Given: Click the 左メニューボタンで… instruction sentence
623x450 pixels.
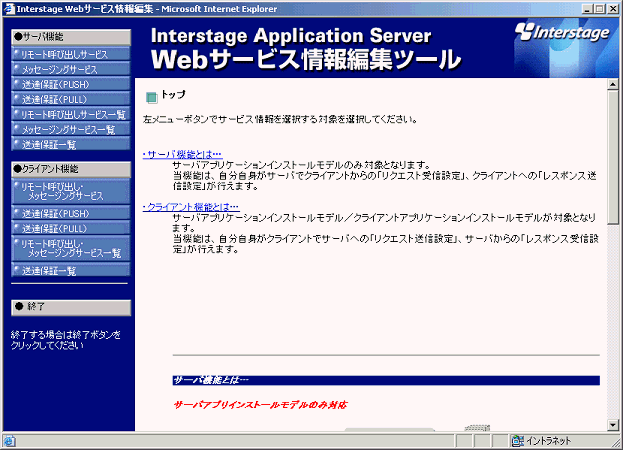Looking at the screenshot, I should tap(280, 119).
